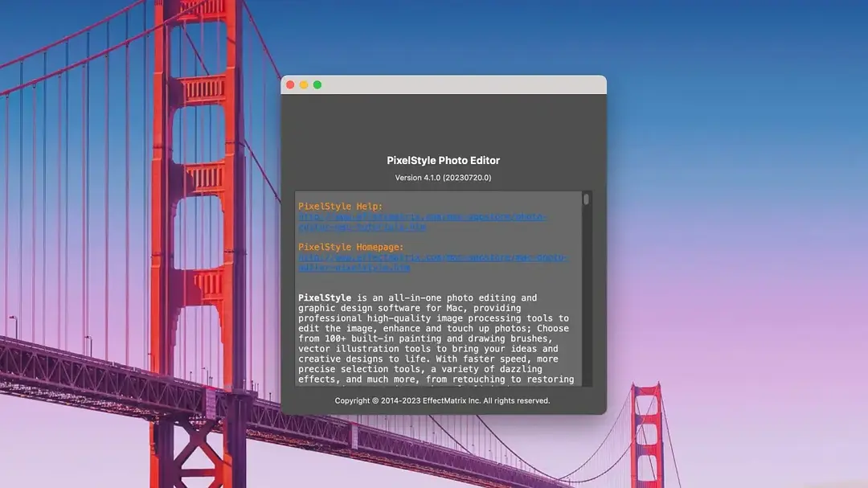The height and width of the screenshot is (488, 868).
Task: Open the PixelStyle Homepage link
Action: coord(433,263)
